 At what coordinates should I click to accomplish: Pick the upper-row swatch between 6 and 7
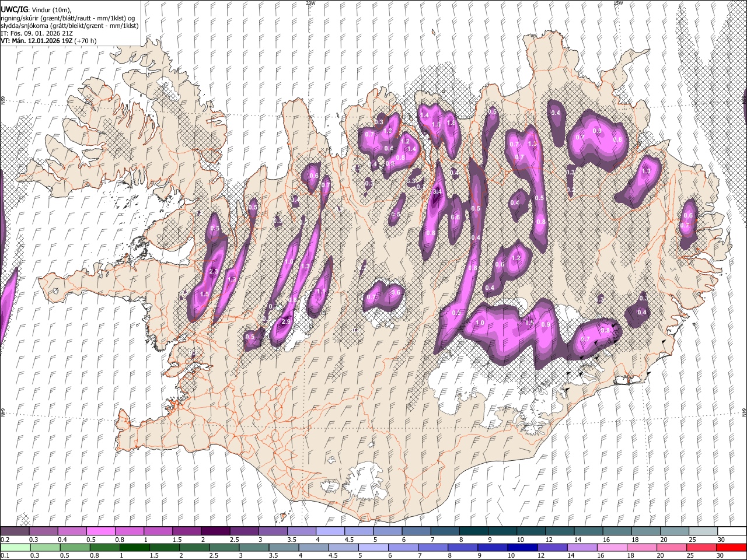click(x=416, y=531)
